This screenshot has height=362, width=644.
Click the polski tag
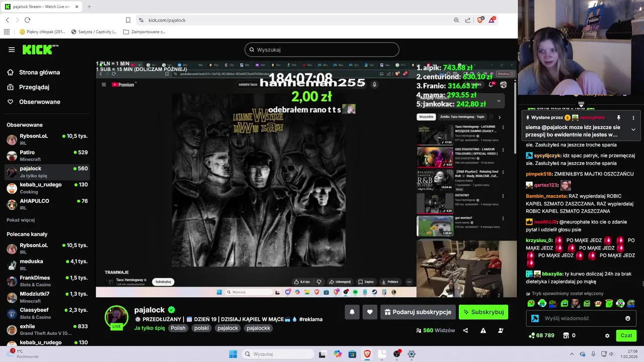click(201, 328)
